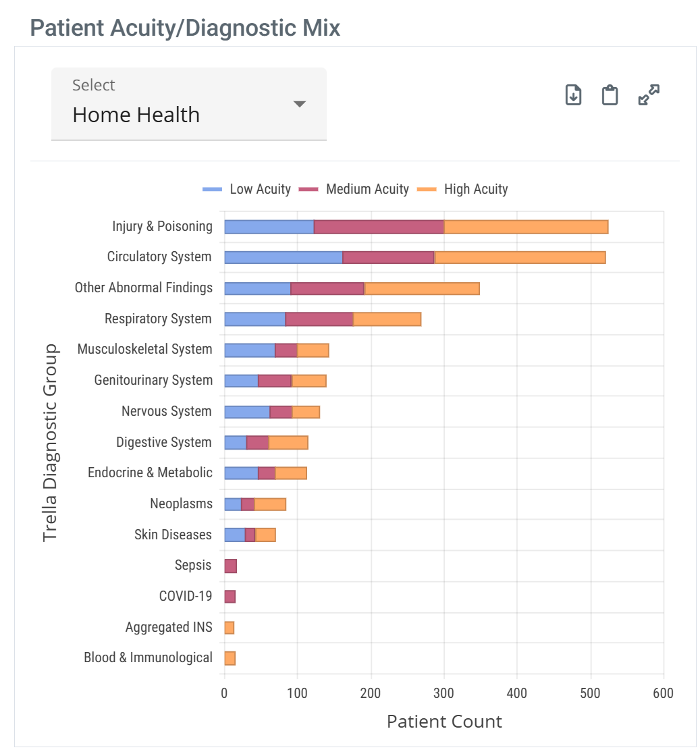The height and width of the screenshot is (756, 700).
Task: Click the orange High Acuity bar segment
Action: coord(527,225)
